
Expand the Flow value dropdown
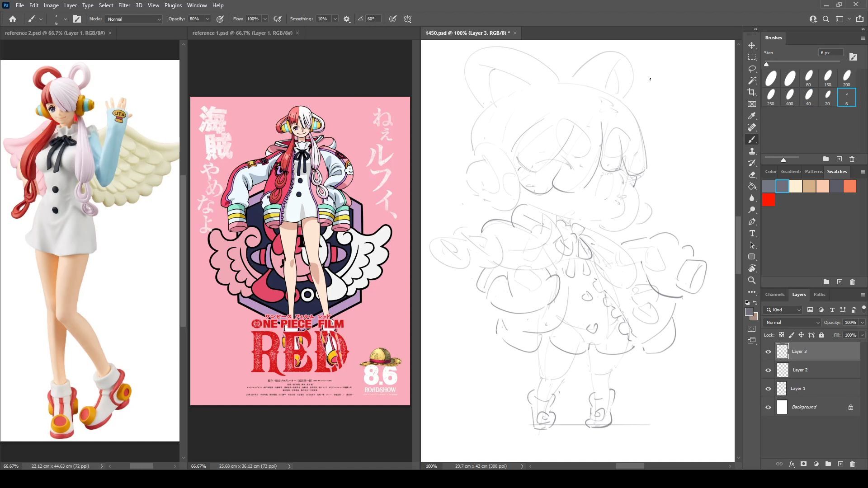[265, 19]
